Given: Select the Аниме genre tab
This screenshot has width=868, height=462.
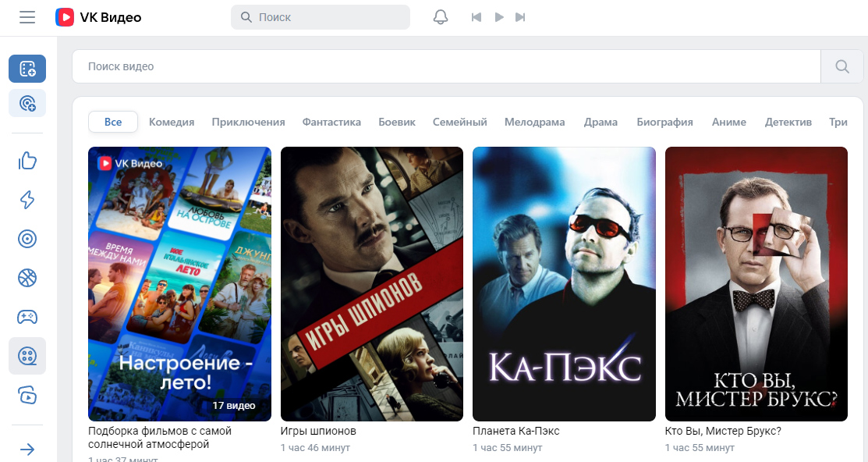Looking at the screenshot, I should click(x=729, y=122).
